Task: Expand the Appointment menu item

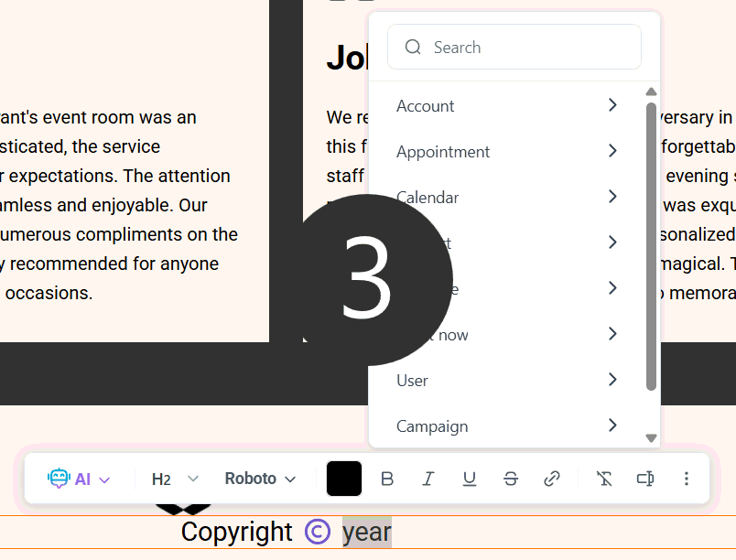Action: 508,152
